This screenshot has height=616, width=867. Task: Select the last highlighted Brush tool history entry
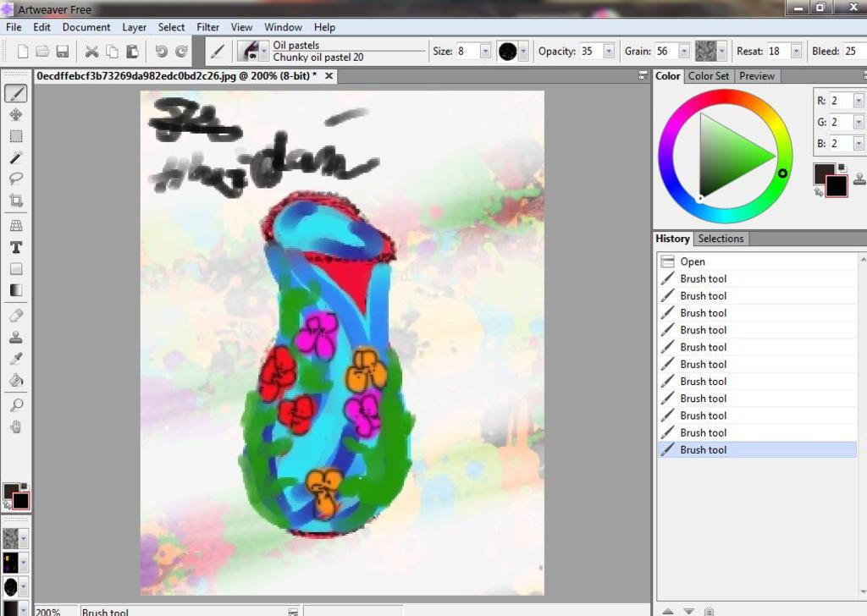tap(757, 449)
